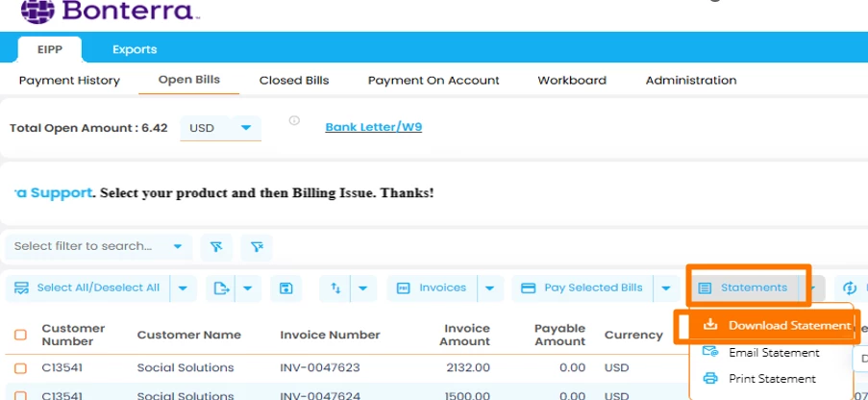Expand the Select All/Deselect All arrow

point(183,288)
